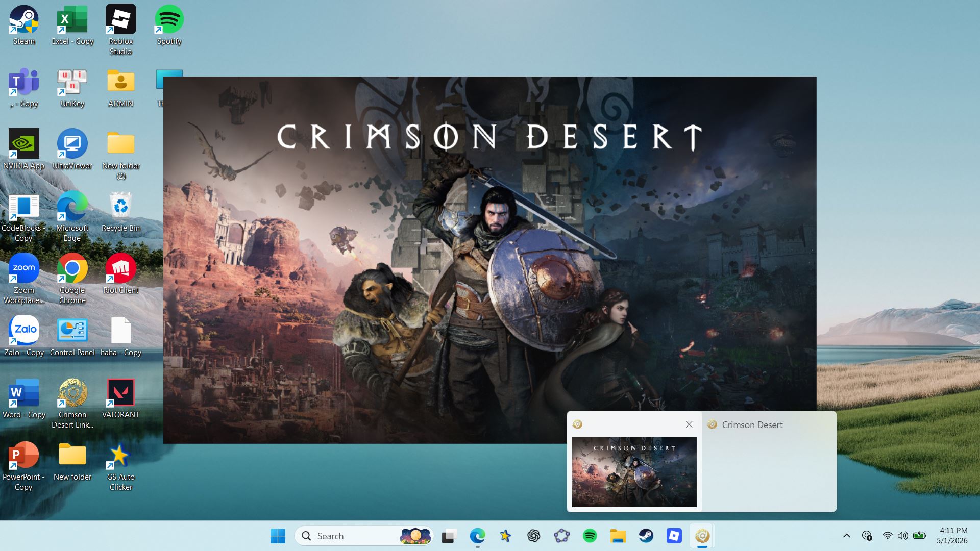Viewport: 980px width, 551px height.
Task: Open the Windows Start menu
Action: (278, 536)
